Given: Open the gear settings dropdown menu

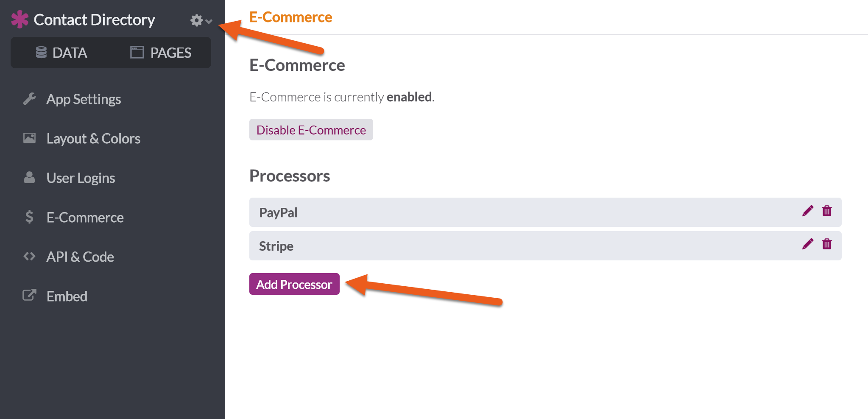Looking at the screenshot, I should [201, 20].
